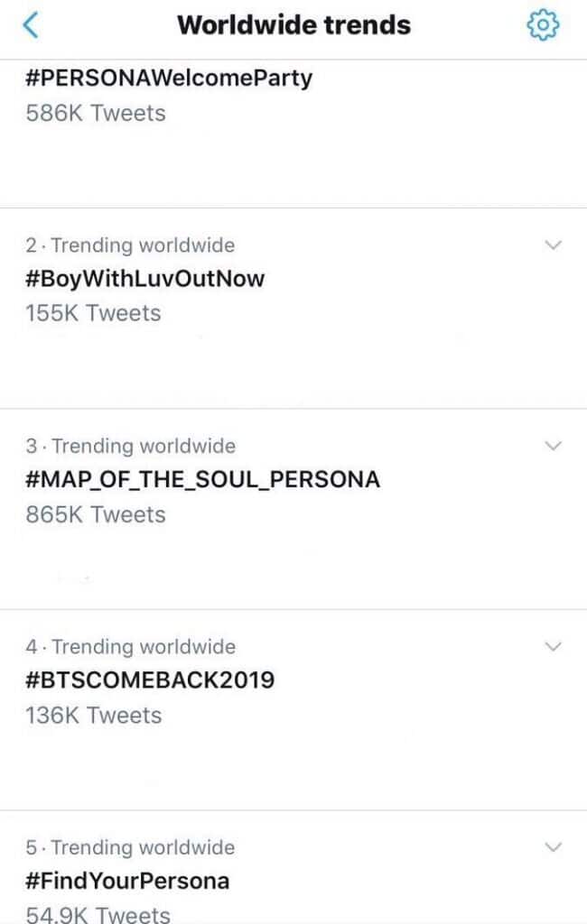Screen dimensions: 587x924
Task: Click the 155K Tweets count
Action: [x=93, y=313]
